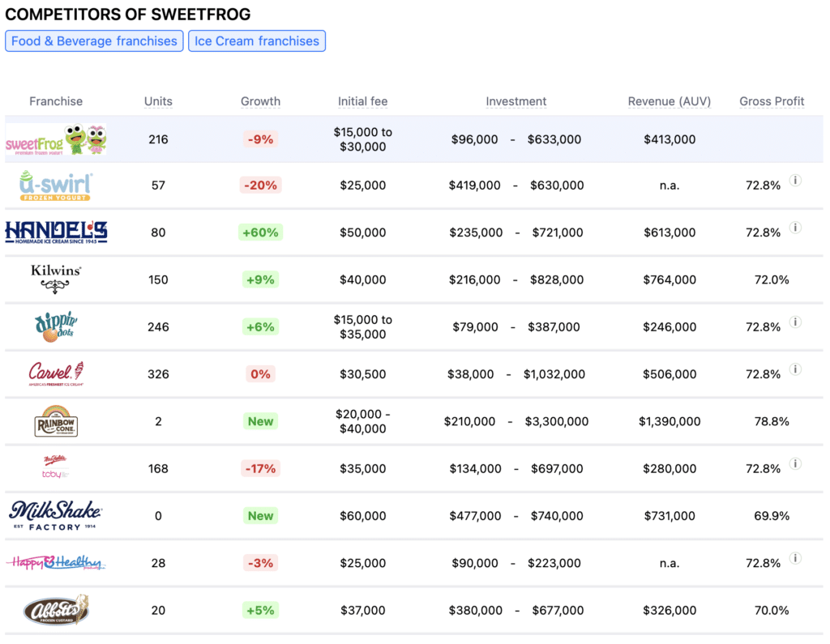Click the Growth column header
The height and width of the screenshot is (644, 830).
click(x=260, y=101)
